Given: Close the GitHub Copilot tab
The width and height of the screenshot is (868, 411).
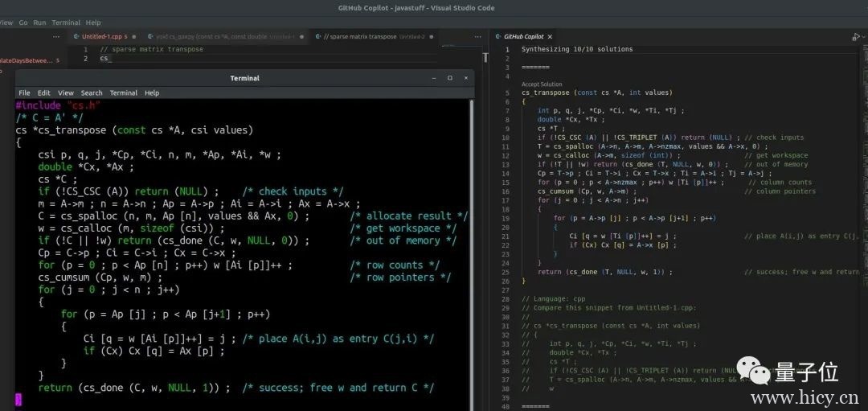Looking at the screenshot, I should 551,37.
